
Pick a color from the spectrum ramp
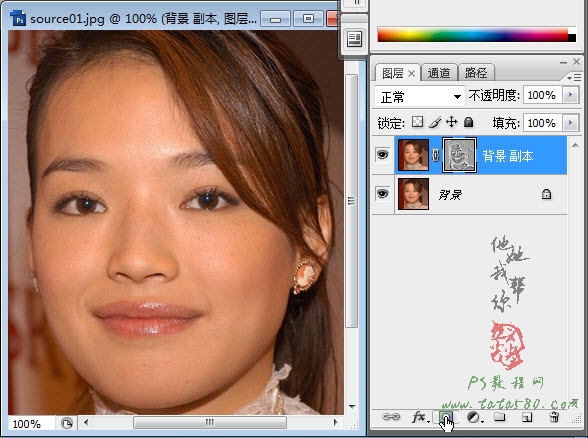[x=472, y=34]
